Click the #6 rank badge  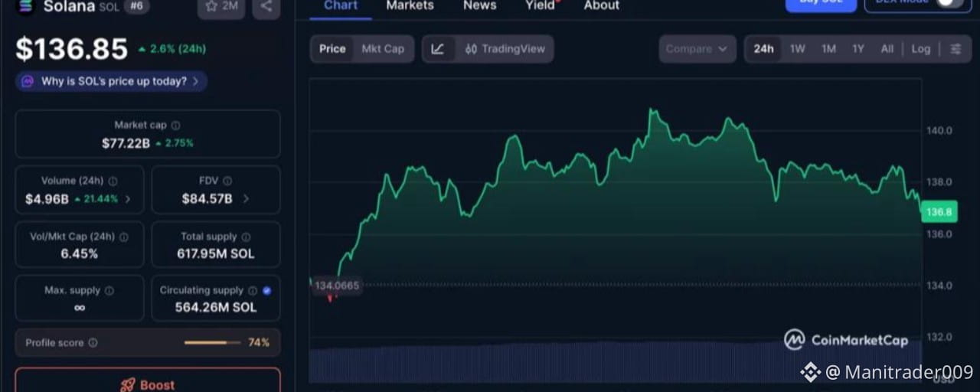(136, 6)
